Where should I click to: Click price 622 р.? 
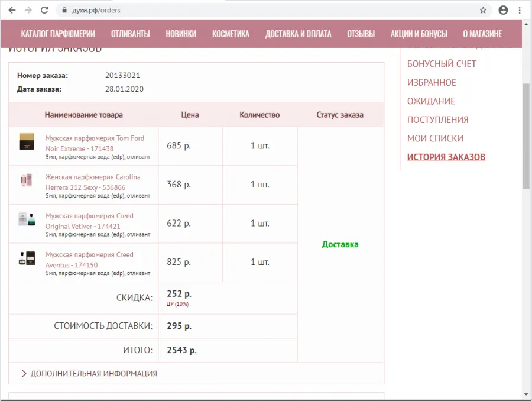179,223
